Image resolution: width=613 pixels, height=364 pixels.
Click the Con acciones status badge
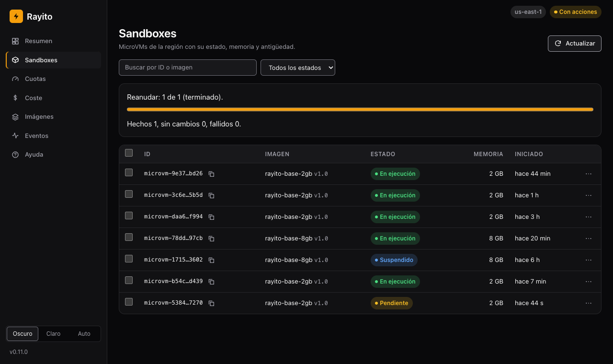(x=576, y=12)
